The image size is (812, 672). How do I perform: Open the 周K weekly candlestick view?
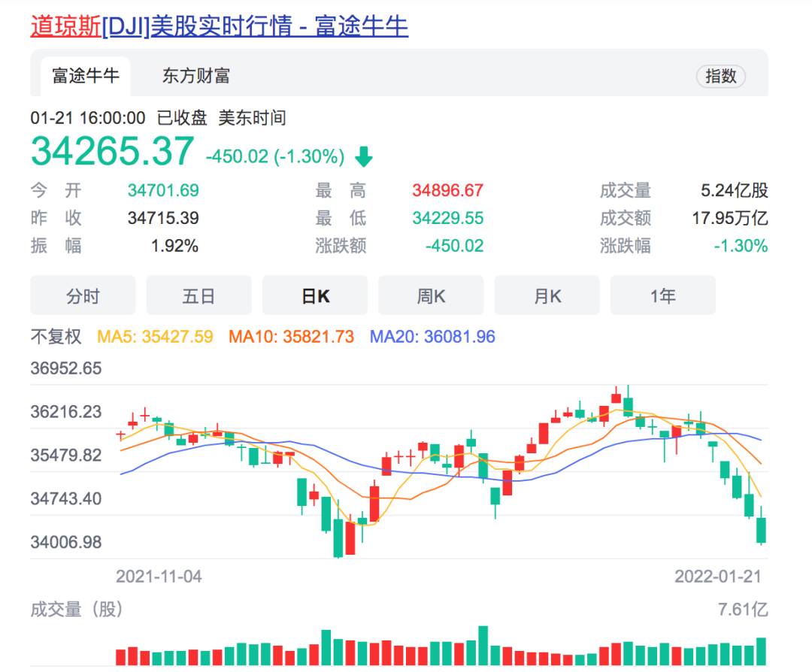coord(431,295)
